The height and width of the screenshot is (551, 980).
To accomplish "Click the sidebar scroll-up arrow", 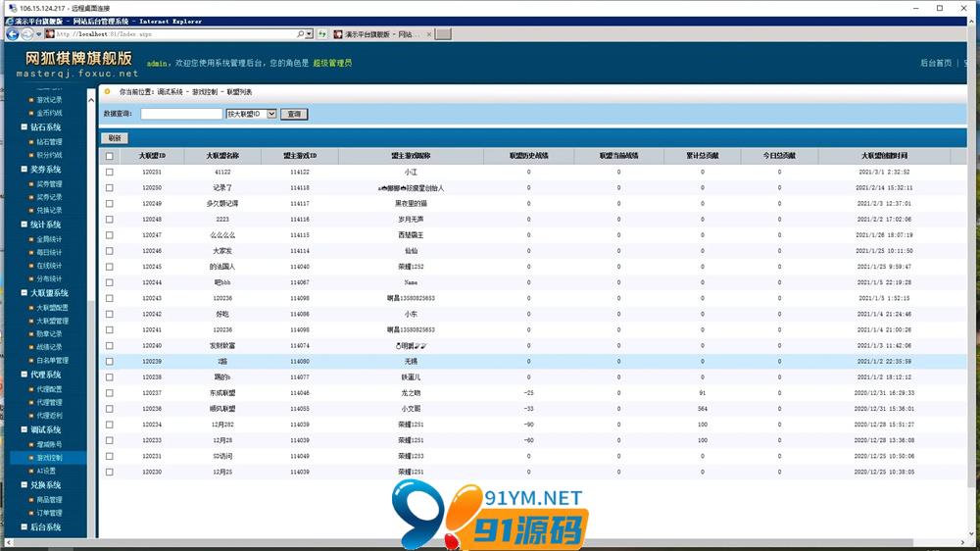I will (x=90, y=100).
